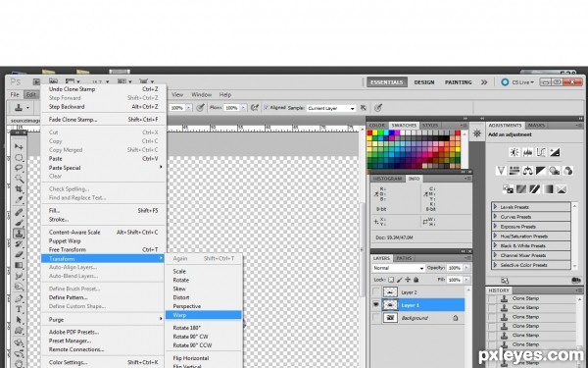The height and width of the screenshot is (368, 588).
Task: Add a Channel Mixer adjustment
Action: (x=567, y=171)
